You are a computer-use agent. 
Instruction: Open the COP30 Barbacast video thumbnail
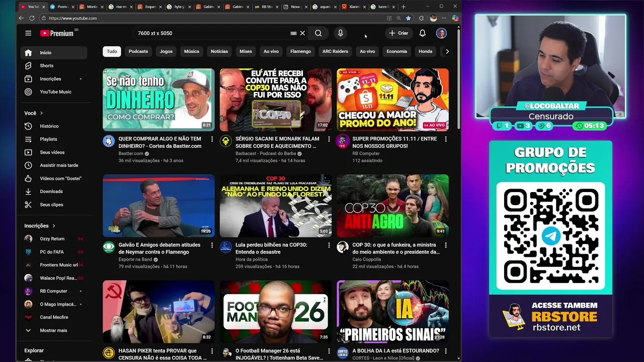point(276,100)
